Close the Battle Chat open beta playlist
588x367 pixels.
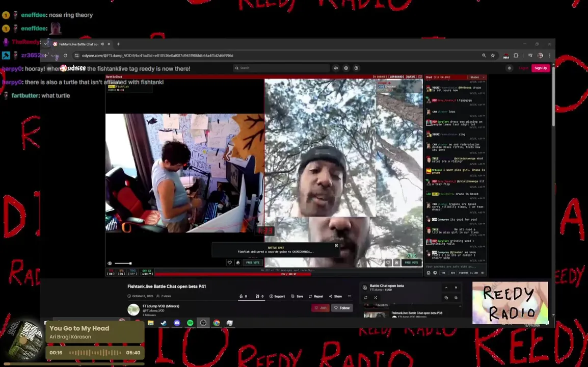(456, 287)
